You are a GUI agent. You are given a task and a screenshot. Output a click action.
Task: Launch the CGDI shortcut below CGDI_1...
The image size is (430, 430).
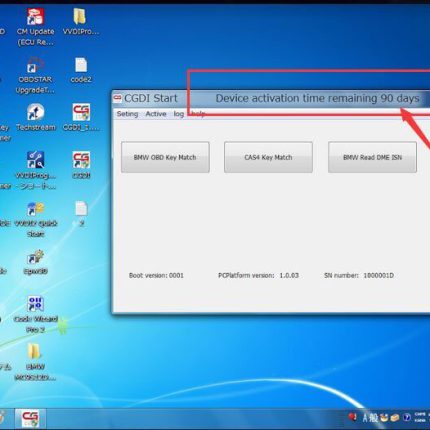click(x=81, y=165)
